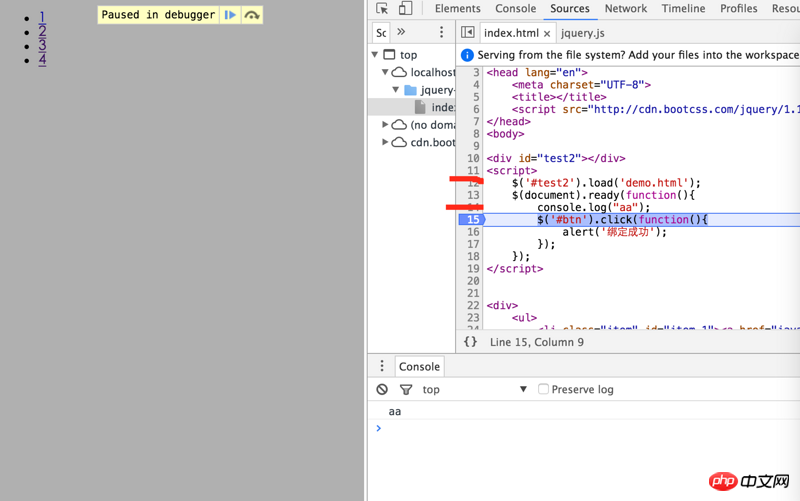Image resolution: width=800 pixels, height=501 pixels.
Task: Set a breakpoint on line 16
Action: tap(473, 232)
